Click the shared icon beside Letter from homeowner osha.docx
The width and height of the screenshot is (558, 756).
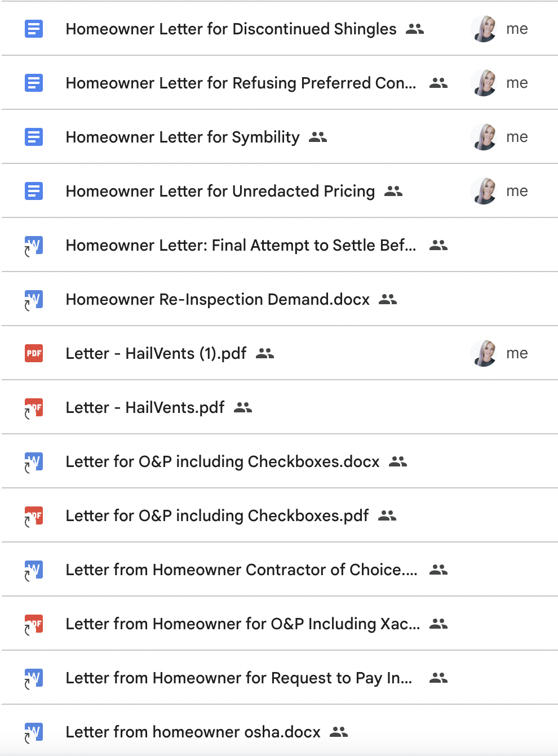click(x=339, y=732)
